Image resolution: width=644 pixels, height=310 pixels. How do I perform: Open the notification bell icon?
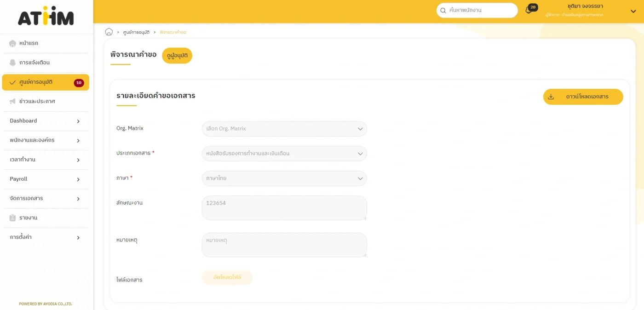coord(529,10)
